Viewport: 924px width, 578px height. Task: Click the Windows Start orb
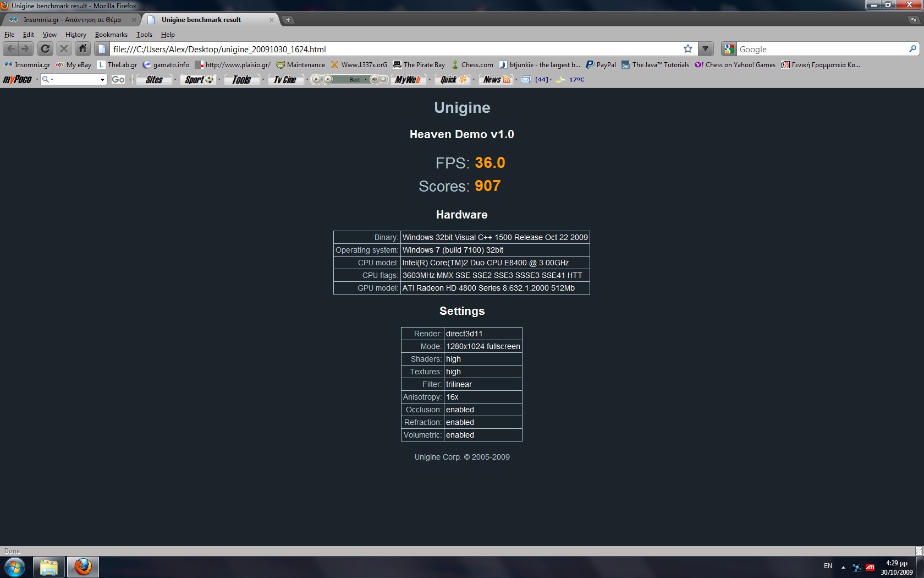tap(14, 567)
